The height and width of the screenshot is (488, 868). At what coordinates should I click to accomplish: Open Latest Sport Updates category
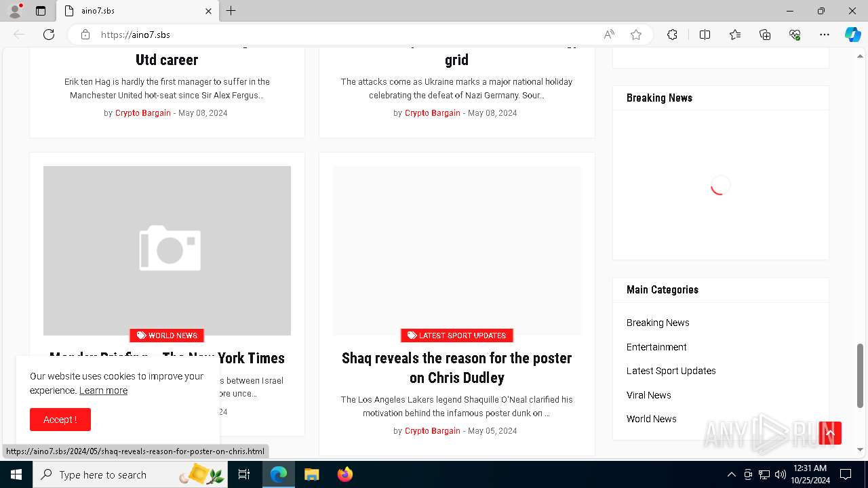coord(671,371)
